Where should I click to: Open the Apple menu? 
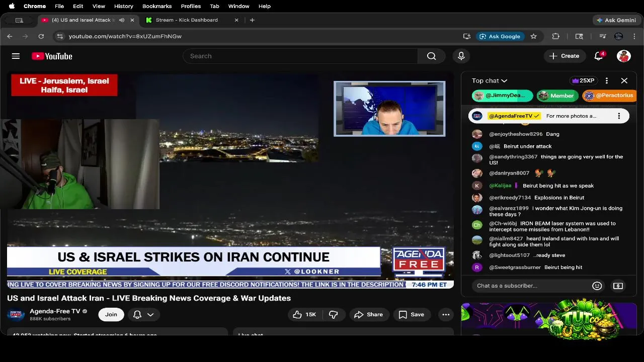point(12,6)
